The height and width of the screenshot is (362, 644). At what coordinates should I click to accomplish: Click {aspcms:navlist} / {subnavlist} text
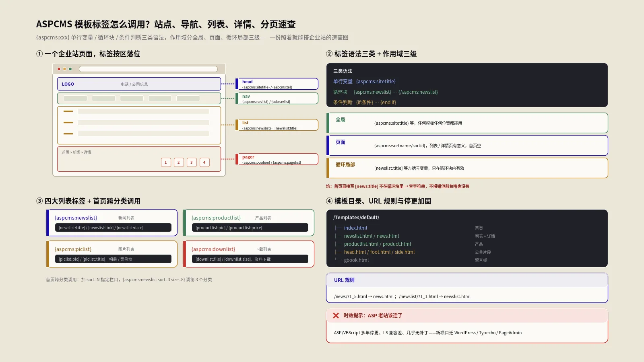(266, 102)
